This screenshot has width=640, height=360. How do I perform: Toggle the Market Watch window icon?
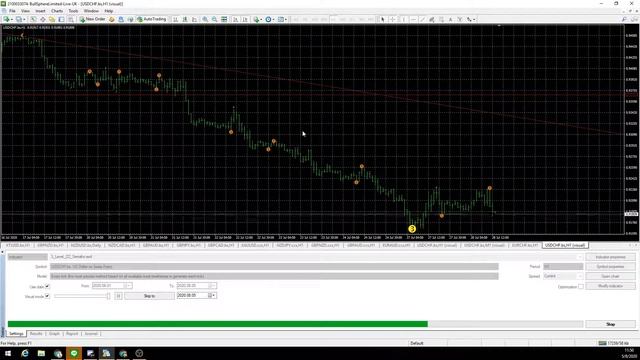click(33, 19)
